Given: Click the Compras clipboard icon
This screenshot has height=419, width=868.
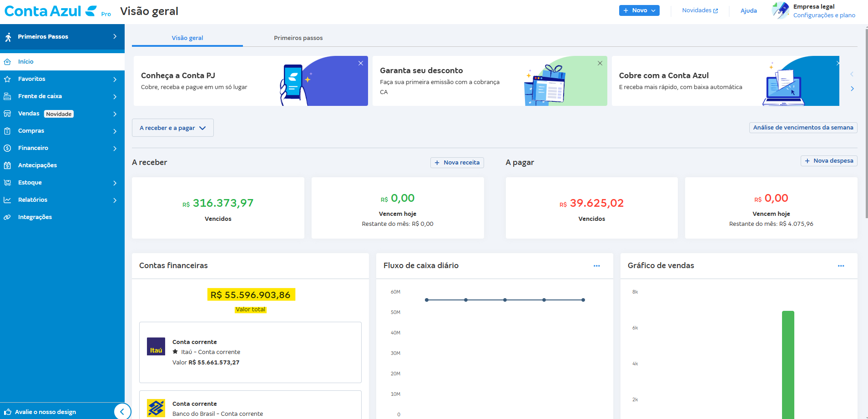Looking at the screenshot, I should (7, 131).
